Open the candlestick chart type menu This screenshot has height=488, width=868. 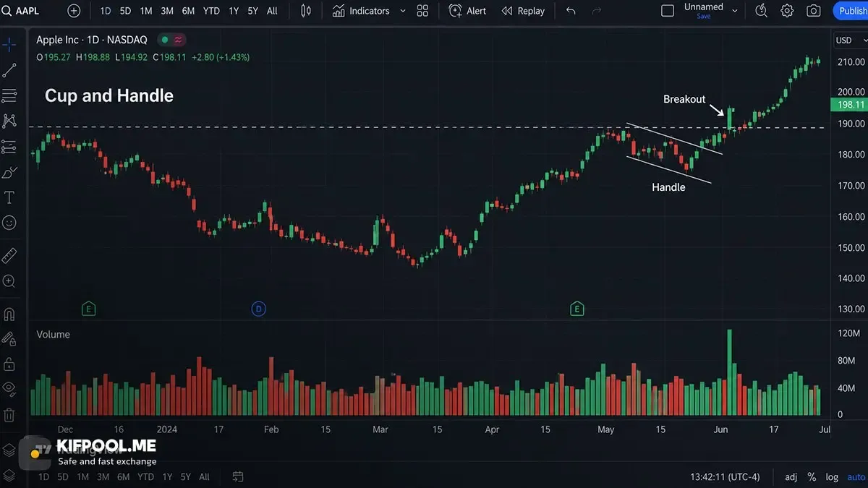[306, 11]
